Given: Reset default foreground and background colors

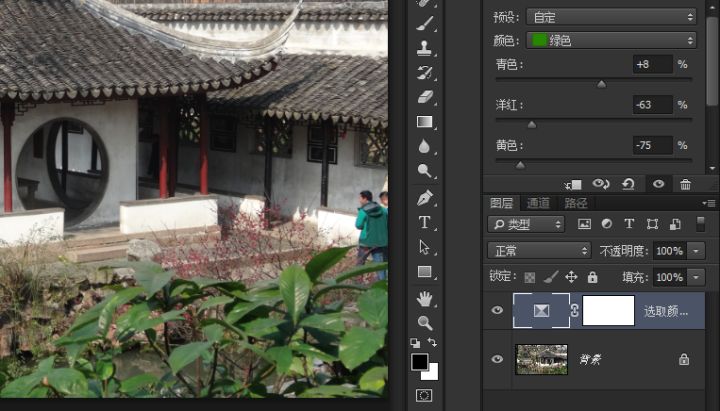Looking at the screenshot, I should pyautogui.click(x=415, y=343).
